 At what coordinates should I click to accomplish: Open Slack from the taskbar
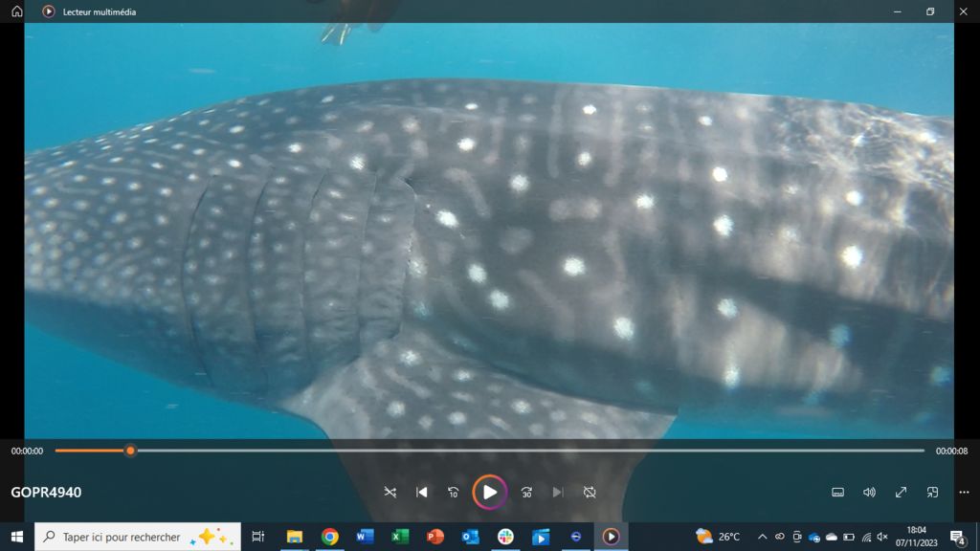pos(505,537)
